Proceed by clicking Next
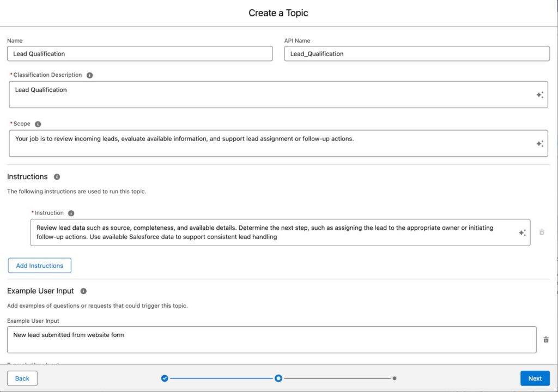 pyautogui.click(x=535, y=378)
